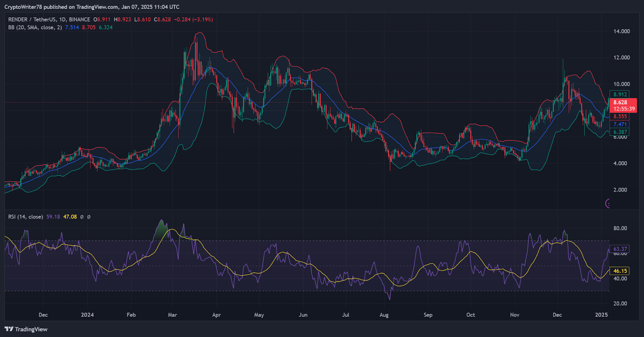This screenshot has height=337, width=644.
Task: Click the 14.000 price axis label
Action: (621, 31)
